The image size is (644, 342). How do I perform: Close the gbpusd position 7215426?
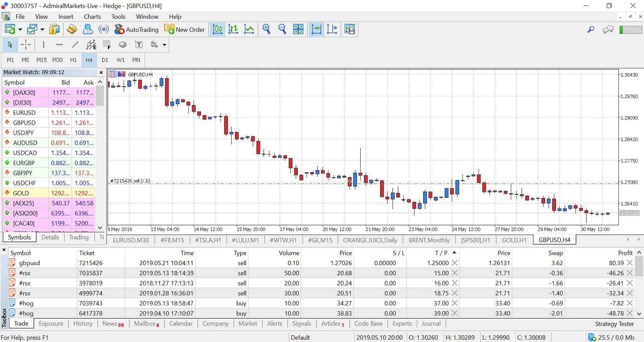click(630, 263)
